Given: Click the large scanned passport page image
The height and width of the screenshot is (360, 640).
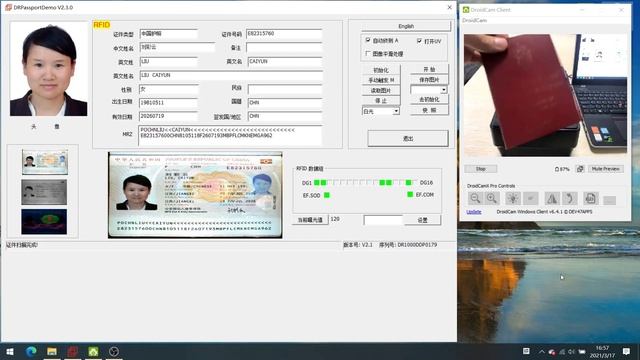Looking at the screenshot, I should click(x=195, y=195).
